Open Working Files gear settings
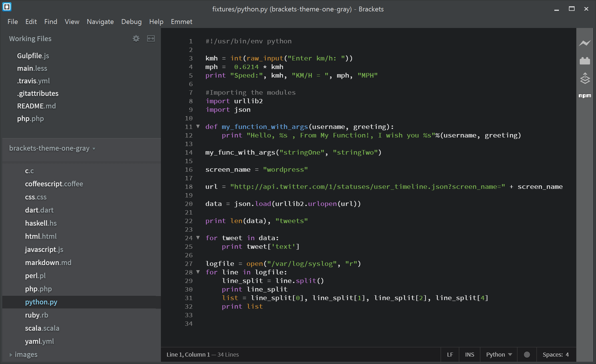The width and height of the screenshot is (596, 364). click(136, 39)
